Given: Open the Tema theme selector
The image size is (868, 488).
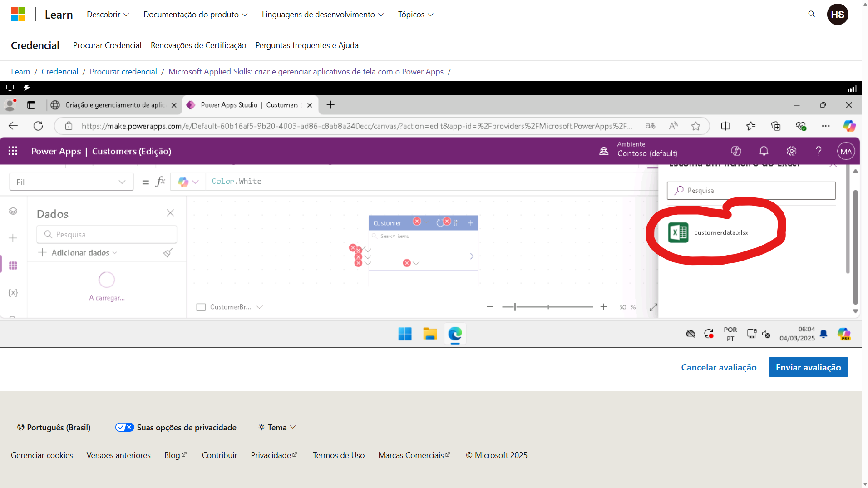Looking at the screenshot, I should pyautogui.click(x=277, y=427).
